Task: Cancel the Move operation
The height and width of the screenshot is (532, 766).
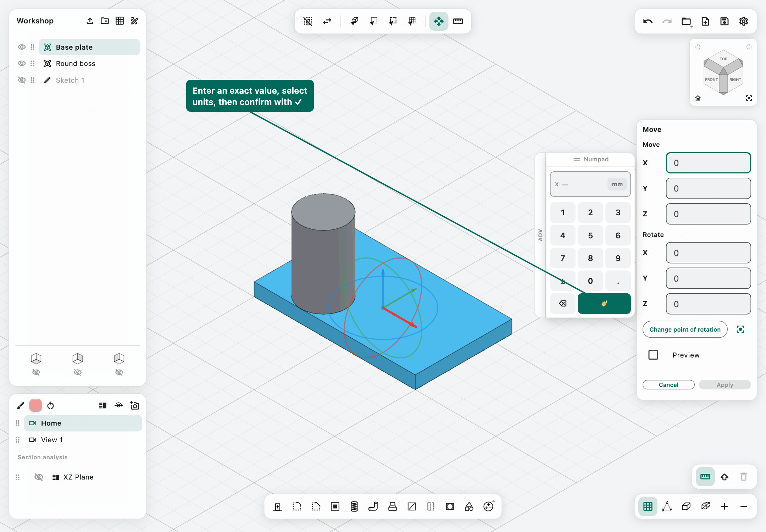Action: (668, 385)
